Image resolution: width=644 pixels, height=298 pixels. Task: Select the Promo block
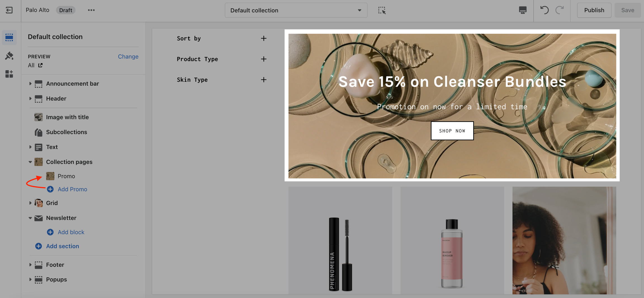pos(66,176)
